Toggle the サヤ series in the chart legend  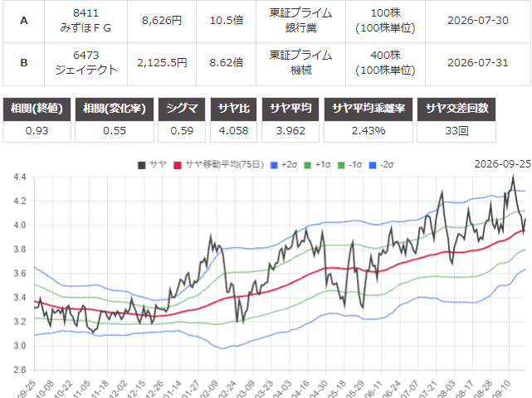(152, 165)
